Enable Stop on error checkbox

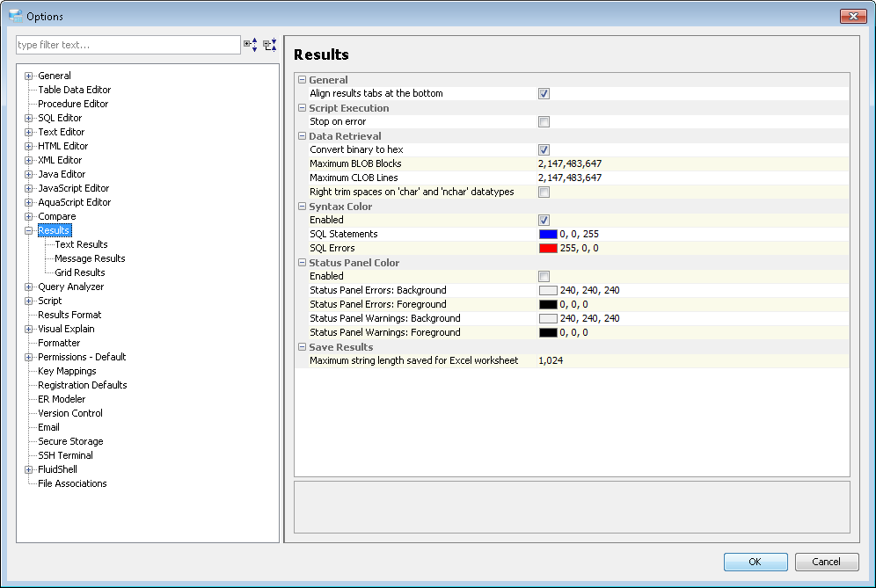(x=544, y=122)
